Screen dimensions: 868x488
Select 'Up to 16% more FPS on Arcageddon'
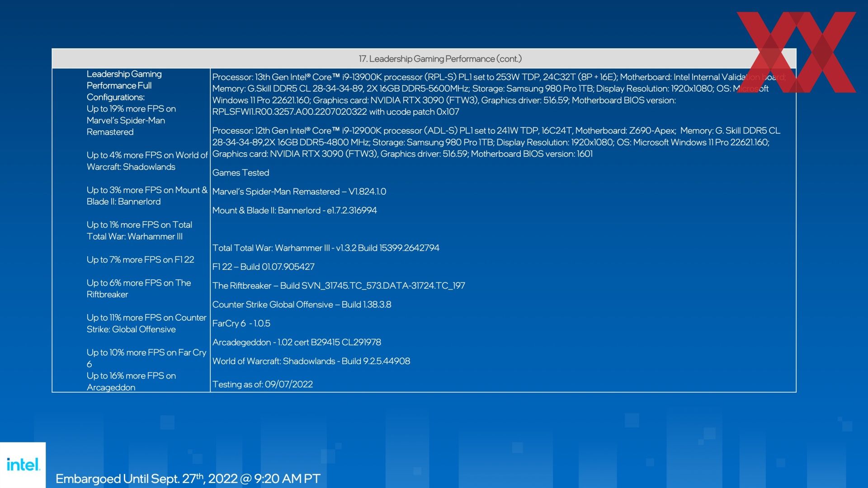point(131,381)
